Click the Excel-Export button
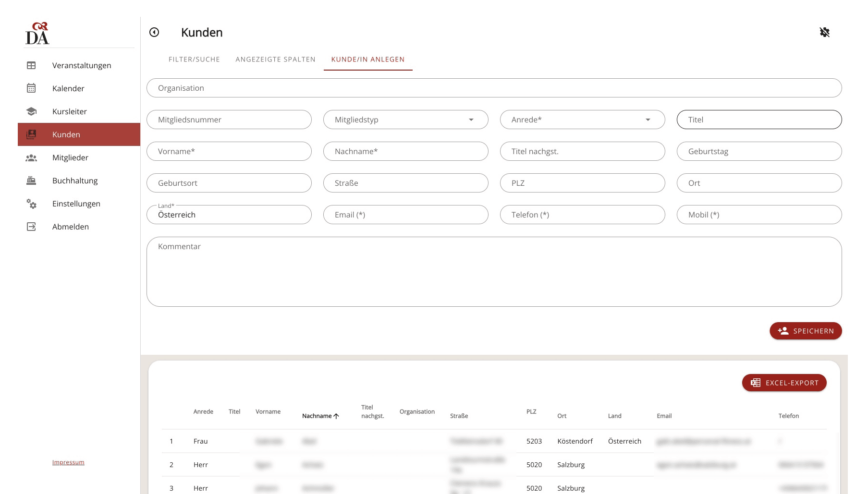Viewport: 868px width, 494px height. point(784,383)
